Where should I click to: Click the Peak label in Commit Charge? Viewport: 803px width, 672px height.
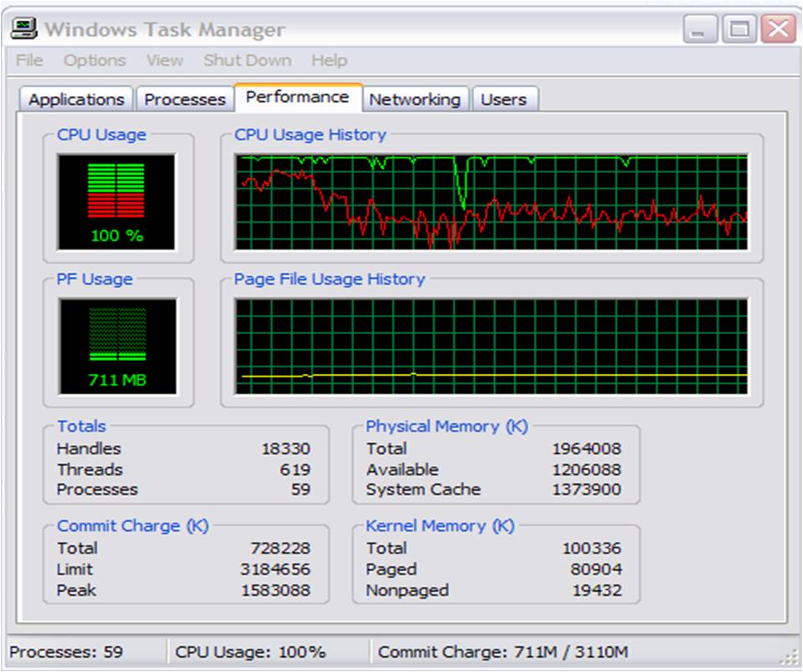pyautogui.click(x=76, y=590)
